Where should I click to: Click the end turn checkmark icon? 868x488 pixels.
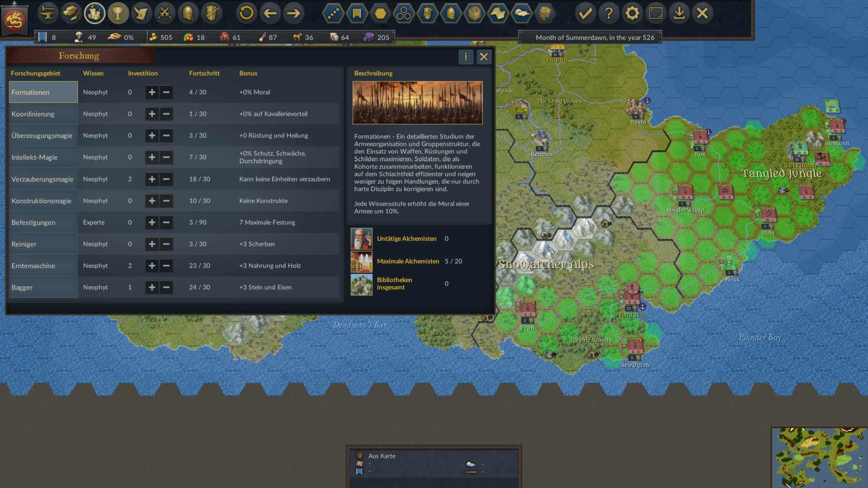(x=585, y=13)
